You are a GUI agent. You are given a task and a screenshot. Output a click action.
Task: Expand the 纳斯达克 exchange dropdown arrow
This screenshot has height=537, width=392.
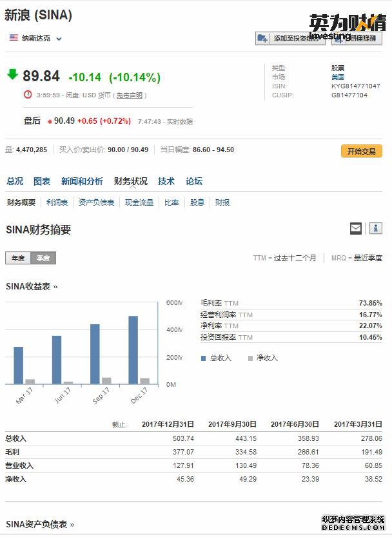(x=59, y=39)
